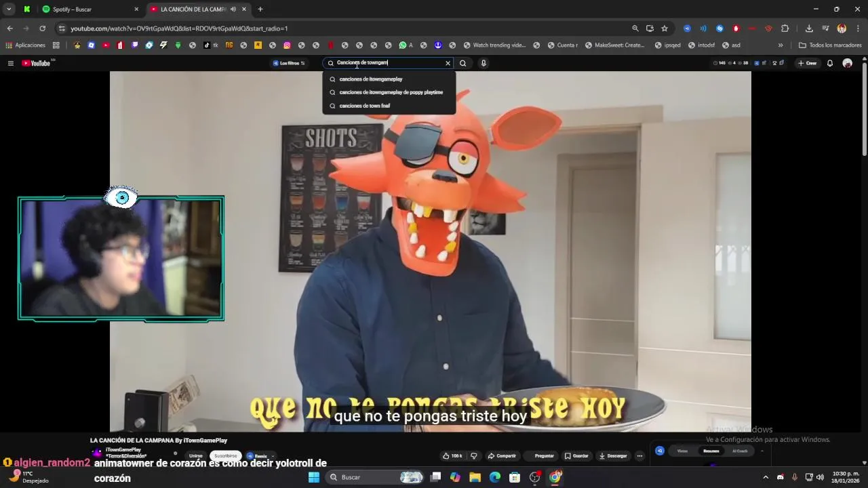Open the more actions three-dot button

click(x=639, y=456)
